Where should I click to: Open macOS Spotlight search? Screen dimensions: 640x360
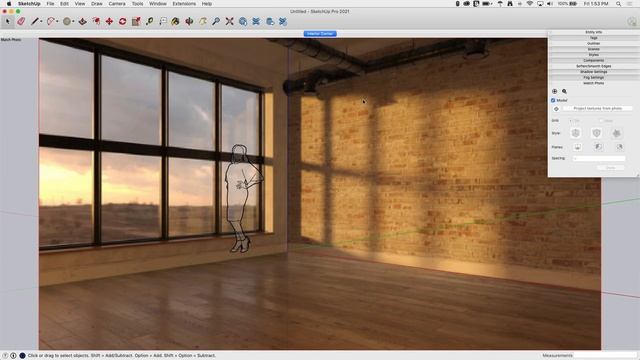point(618,4)
